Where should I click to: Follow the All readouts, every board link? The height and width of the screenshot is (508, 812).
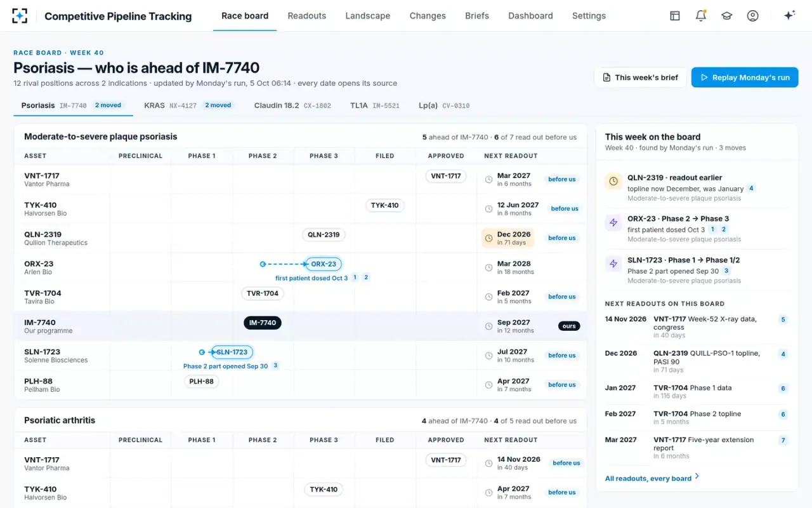[652, 478]
